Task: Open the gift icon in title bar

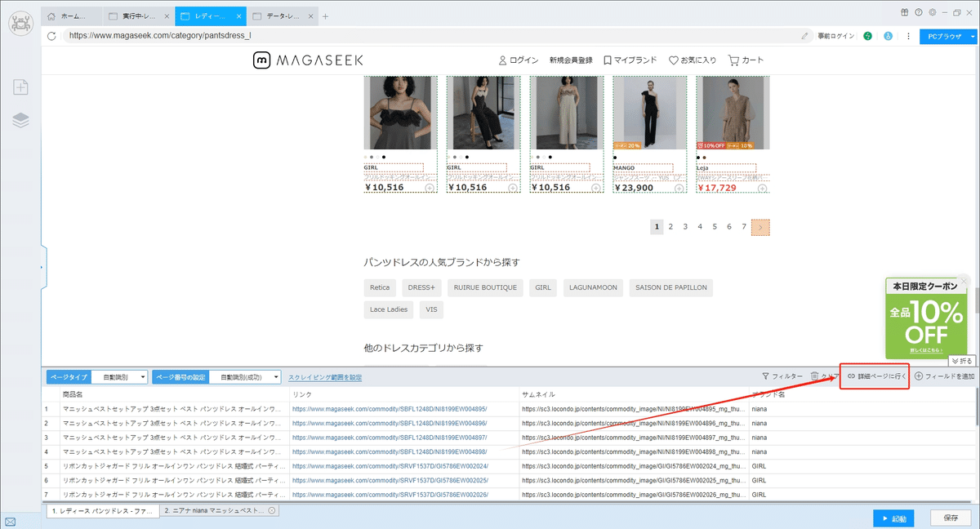Action: [904, 12]
